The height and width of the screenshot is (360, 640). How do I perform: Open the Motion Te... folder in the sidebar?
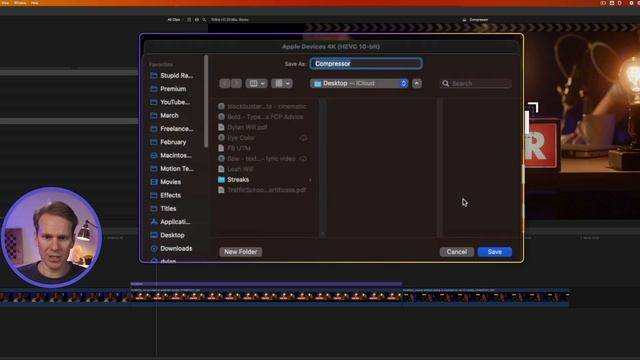click(x=172, y=169)
